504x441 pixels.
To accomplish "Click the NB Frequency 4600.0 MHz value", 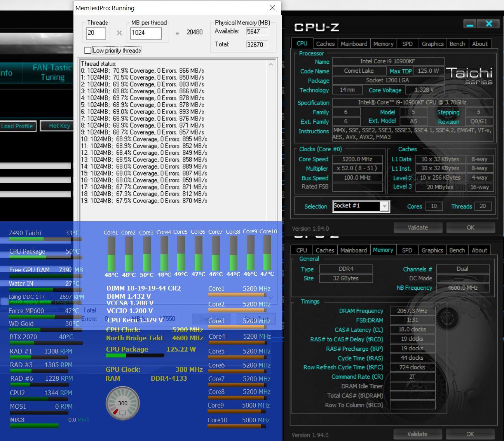I will click(463, 288).
